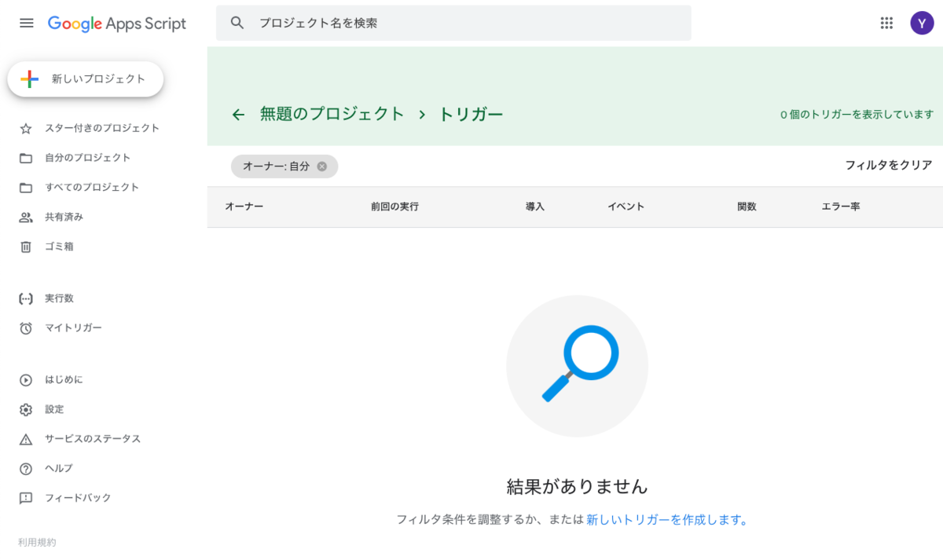Open the Google apps grid launcher

click(886, 23)
